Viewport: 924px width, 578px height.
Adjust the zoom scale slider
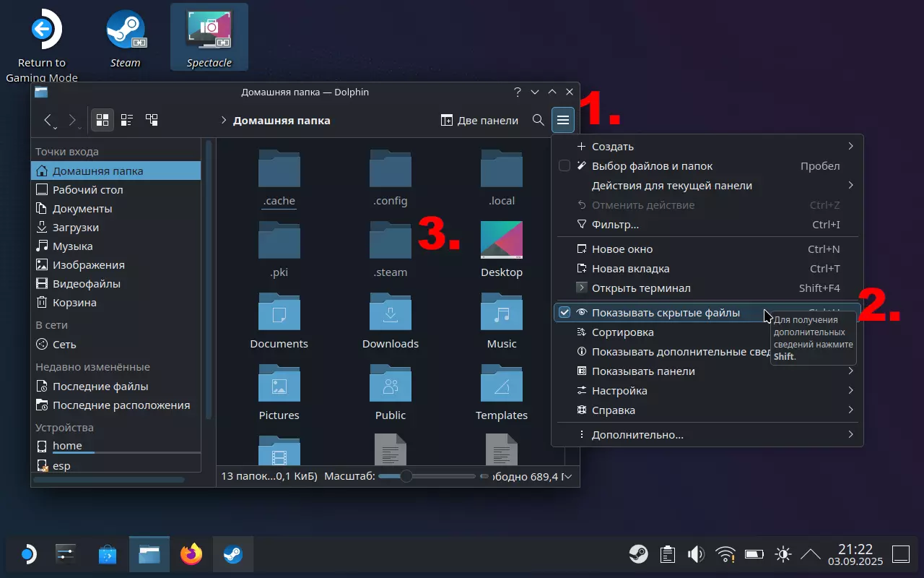click(x=406, y=476)
